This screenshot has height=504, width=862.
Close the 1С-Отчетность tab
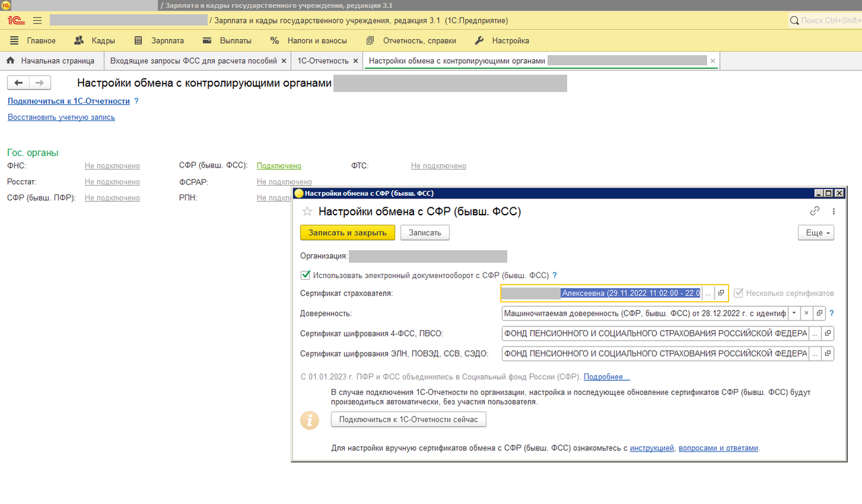click(x=355, y=61)
